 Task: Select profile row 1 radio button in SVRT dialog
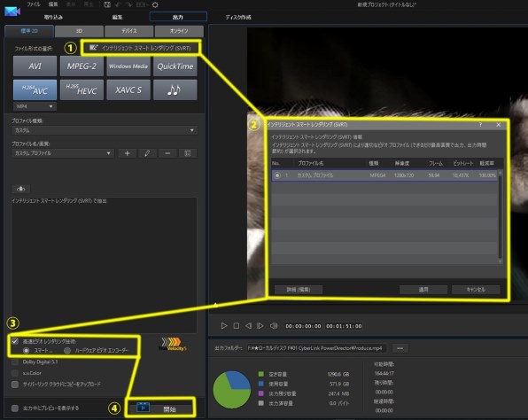(x=277, y=175)
